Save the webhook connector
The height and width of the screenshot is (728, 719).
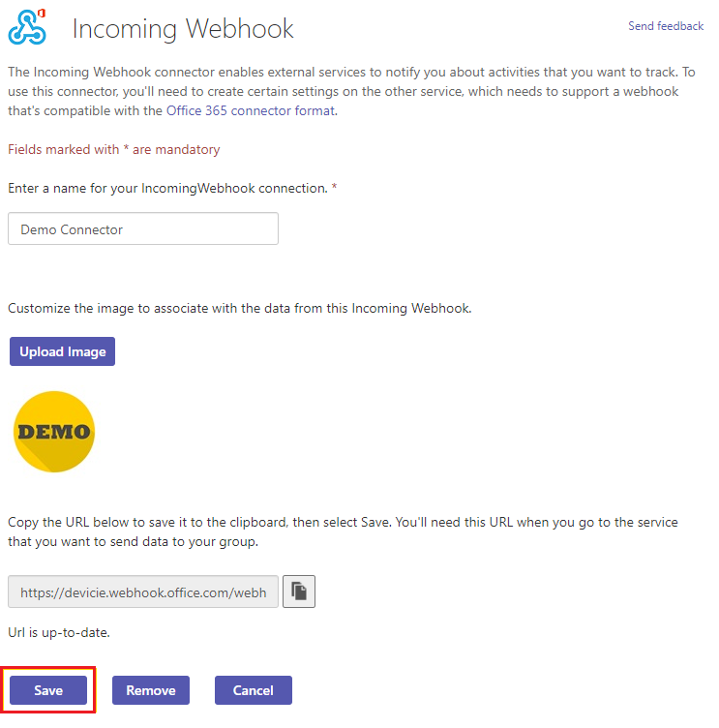tap(48, 690)
